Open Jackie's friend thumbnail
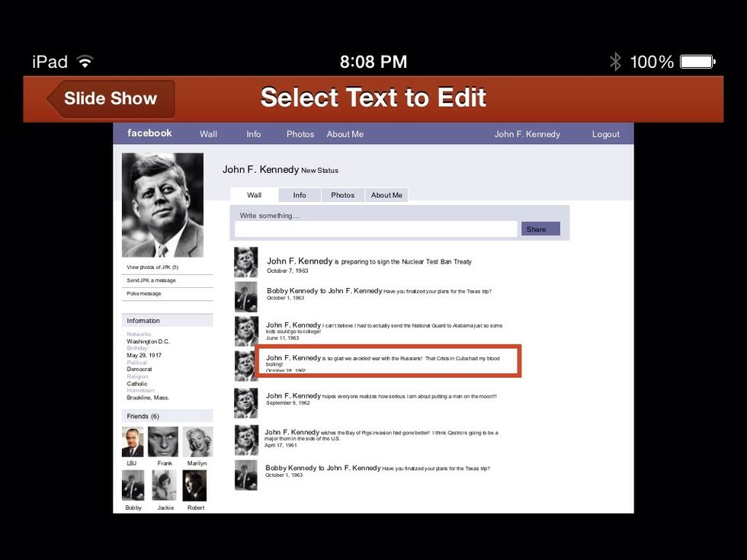 (x=165, y=485)
